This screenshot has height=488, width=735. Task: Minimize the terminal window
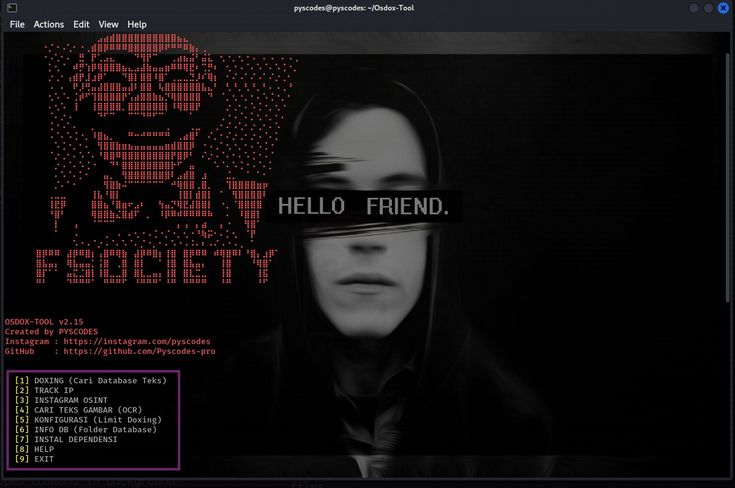tap(692, 8)
